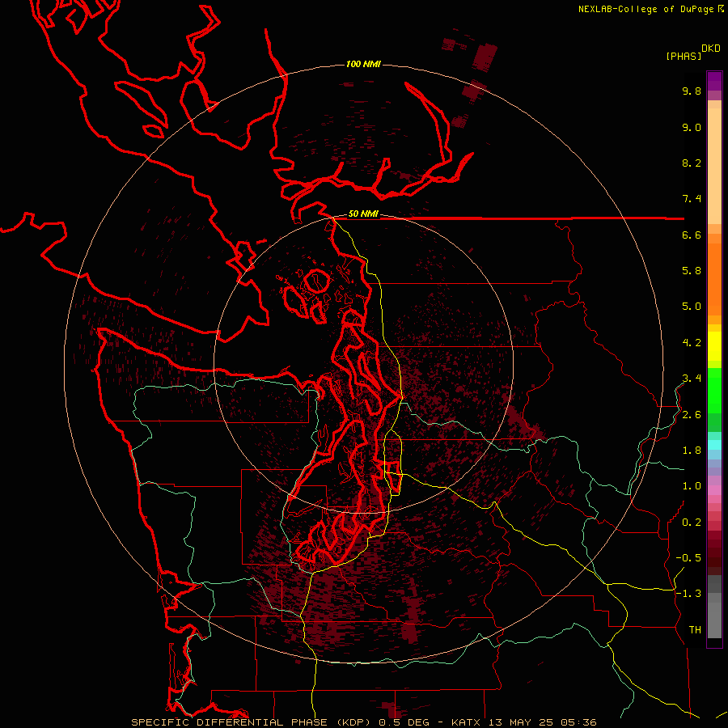
Task: Click the 5.0 legend value
Action: tap(692, 307)
